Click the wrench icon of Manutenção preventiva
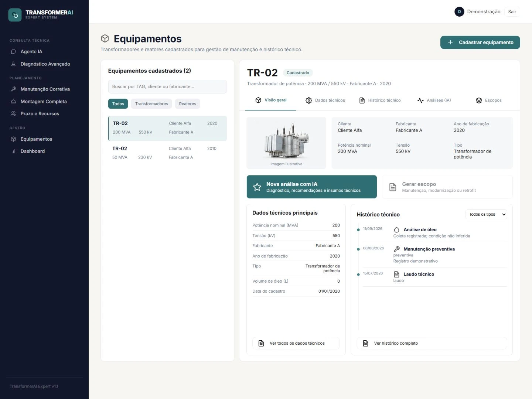The height and width of the screenshot is (399, 532). coord(396,249)
